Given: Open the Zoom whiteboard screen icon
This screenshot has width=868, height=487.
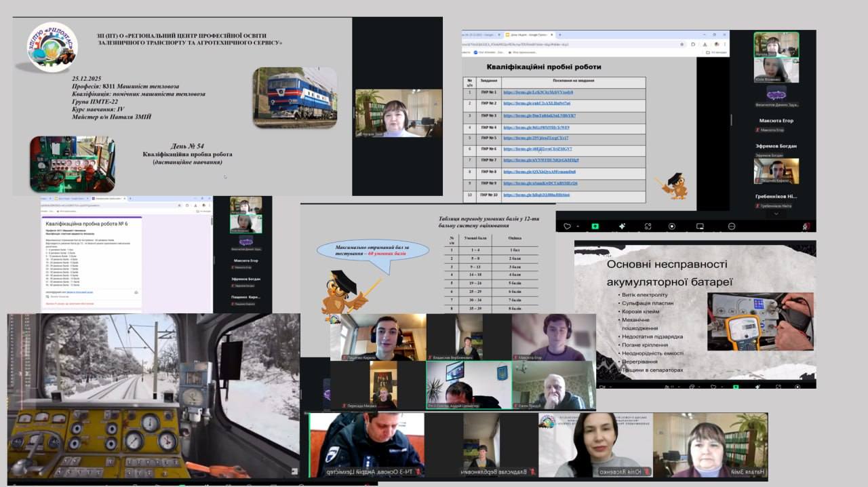Looking at the screenshot, I should click(700, 226).
